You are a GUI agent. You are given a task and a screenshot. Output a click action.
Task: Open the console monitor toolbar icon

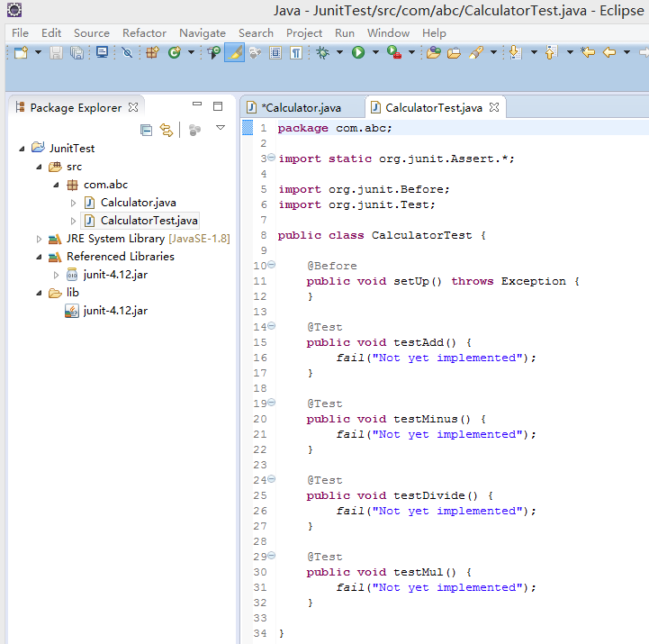click(x=102, y=52)
